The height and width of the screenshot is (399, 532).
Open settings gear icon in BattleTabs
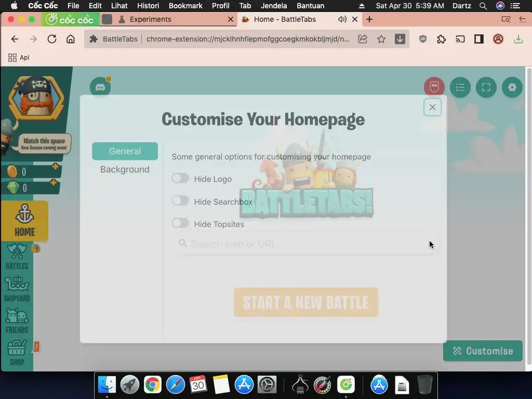[512, 87]
